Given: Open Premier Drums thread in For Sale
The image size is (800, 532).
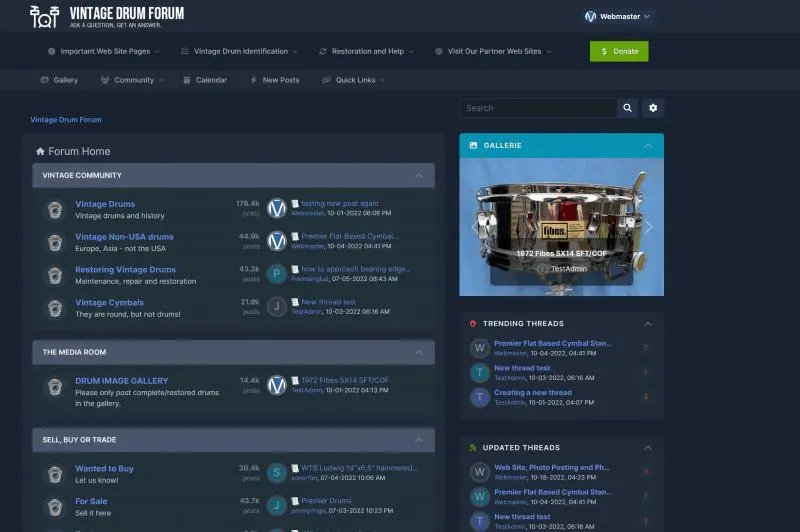Looking at the screenshot, I should (x=326, y=501).
